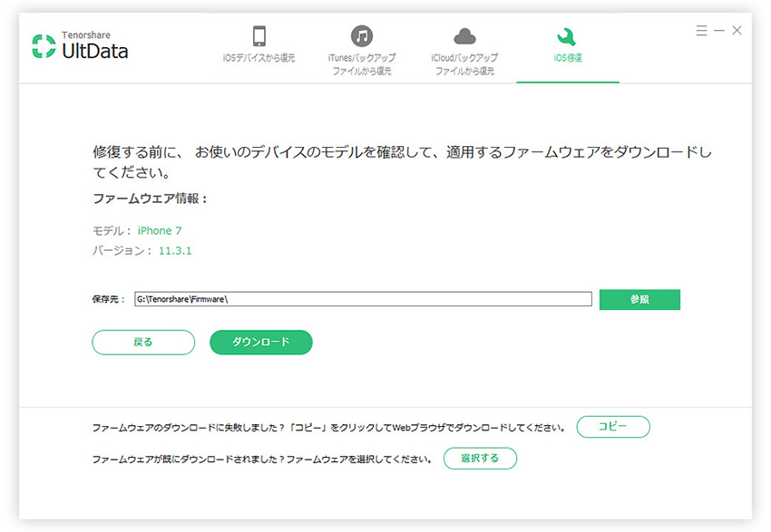Click the 保存先 path input field
The height and width of the screenshot is (532, 771).
point(363,299)
